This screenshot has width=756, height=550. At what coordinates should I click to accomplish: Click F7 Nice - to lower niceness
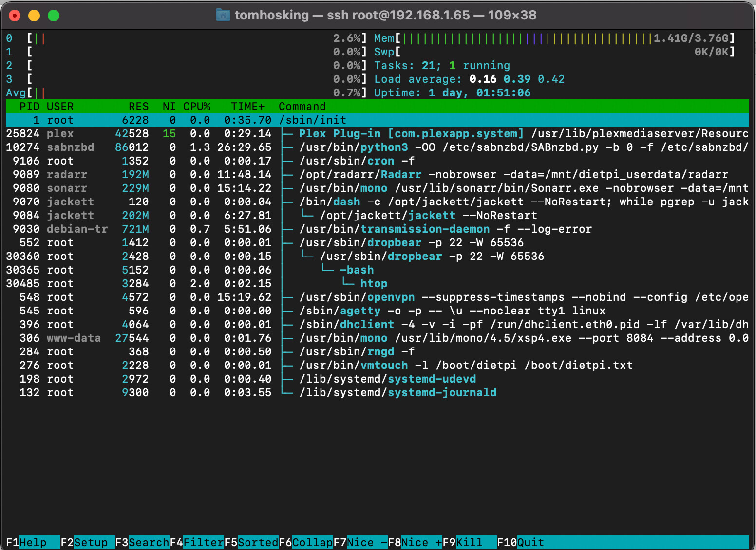coord(360,542)
